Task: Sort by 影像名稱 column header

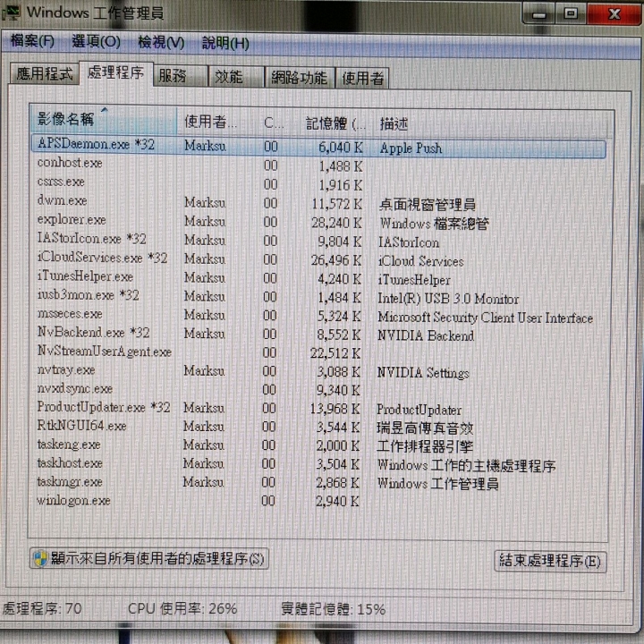Action: (x=104, y=120)
